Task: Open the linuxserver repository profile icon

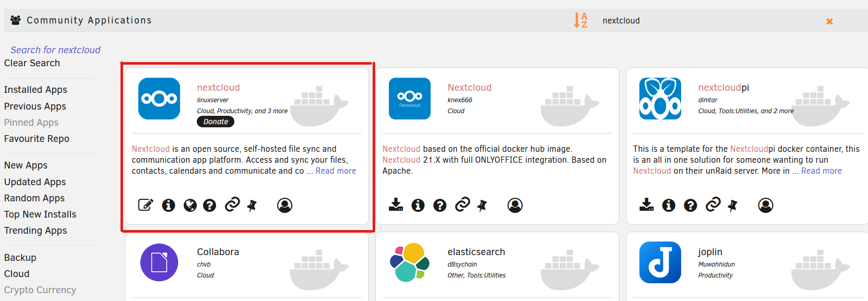Action: point(284,206)
